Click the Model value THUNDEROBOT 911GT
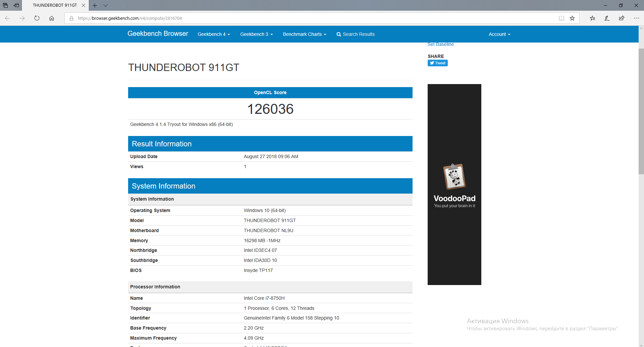The image size is (644, 347). tap(270, 220)
